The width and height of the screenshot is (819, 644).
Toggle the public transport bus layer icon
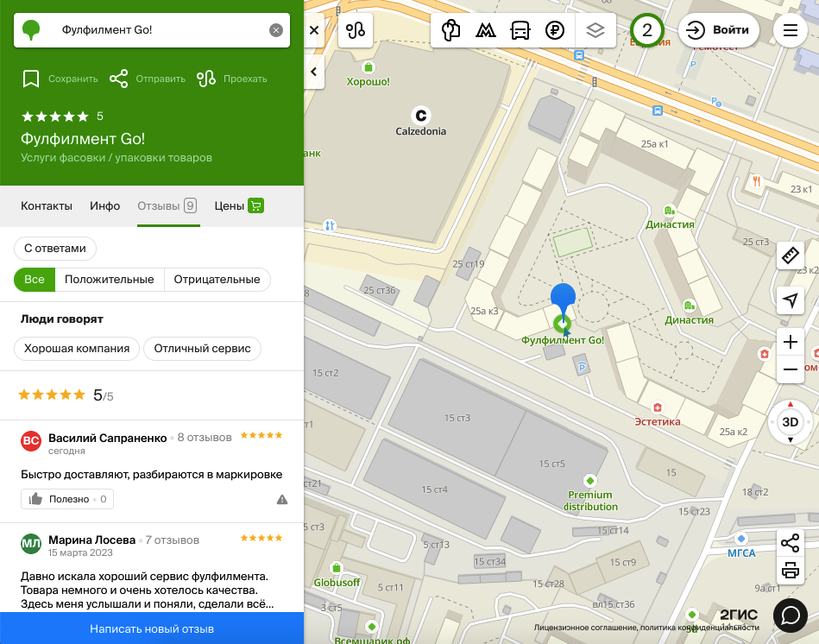(520, 30)
